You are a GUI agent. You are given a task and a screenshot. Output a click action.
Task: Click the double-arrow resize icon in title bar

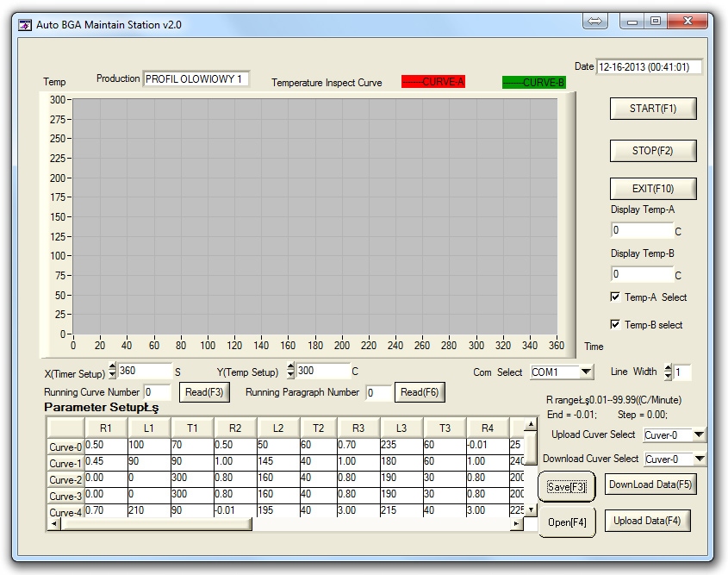tap(595, 21)
